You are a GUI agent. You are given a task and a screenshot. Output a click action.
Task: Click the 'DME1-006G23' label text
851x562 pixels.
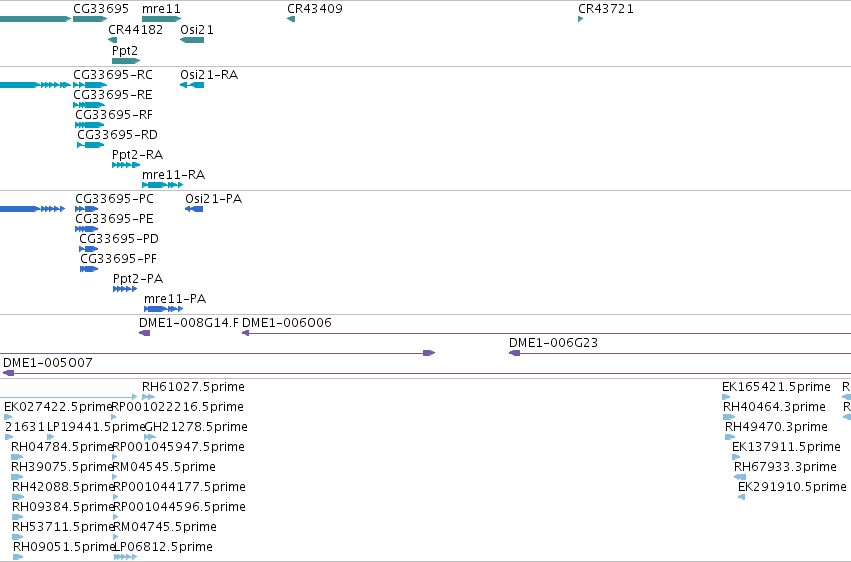click(x=553, y=343)
